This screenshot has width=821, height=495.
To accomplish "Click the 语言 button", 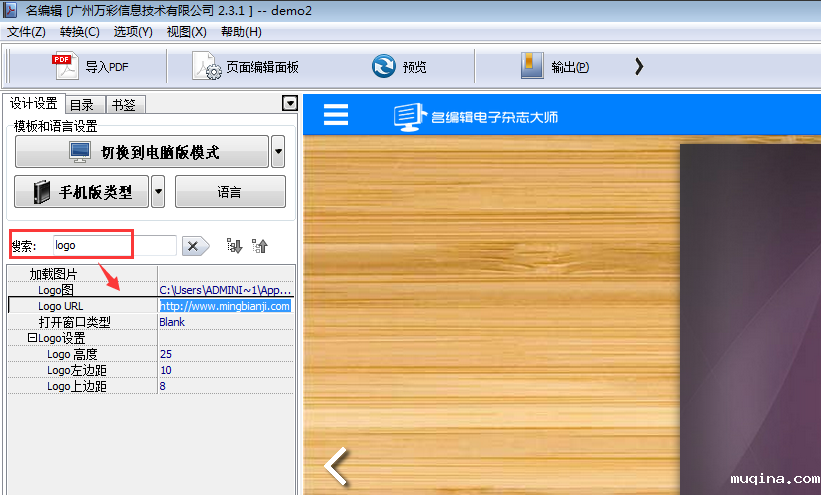I will tap(230, 192).
